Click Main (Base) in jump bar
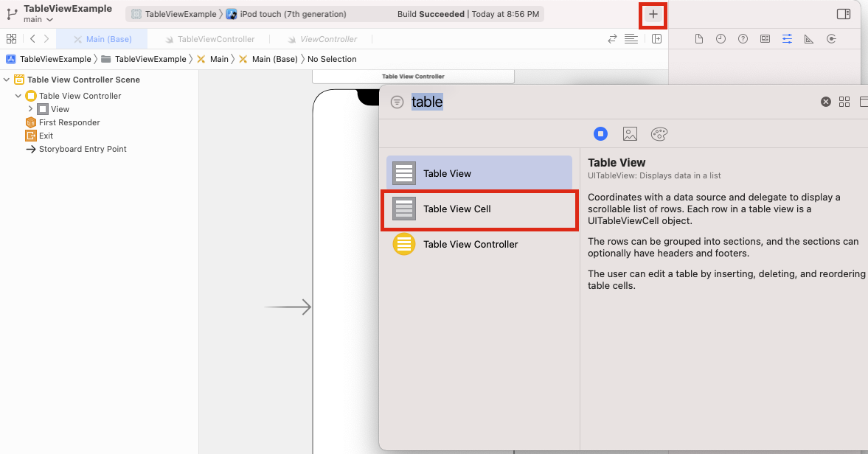Screen dimensions: 868x454 268,59
